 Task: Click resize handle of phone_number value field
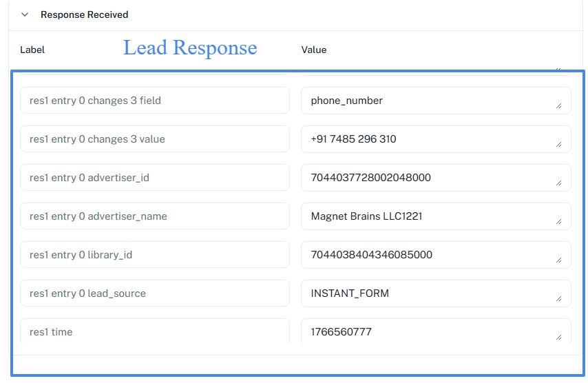click(558, 106)
